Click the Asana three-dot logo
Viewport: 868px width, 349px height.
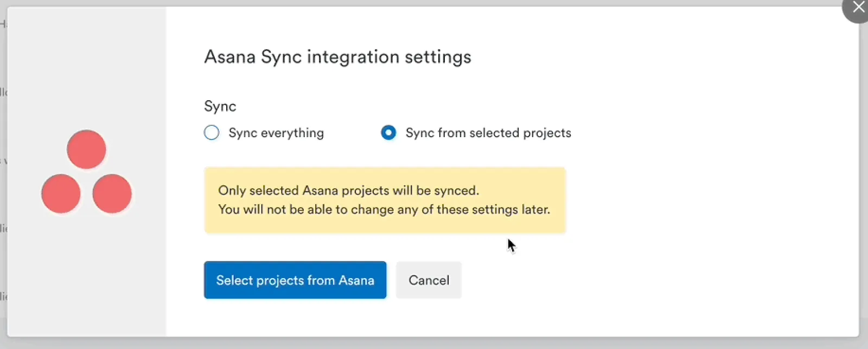click(x=86, y=172)
